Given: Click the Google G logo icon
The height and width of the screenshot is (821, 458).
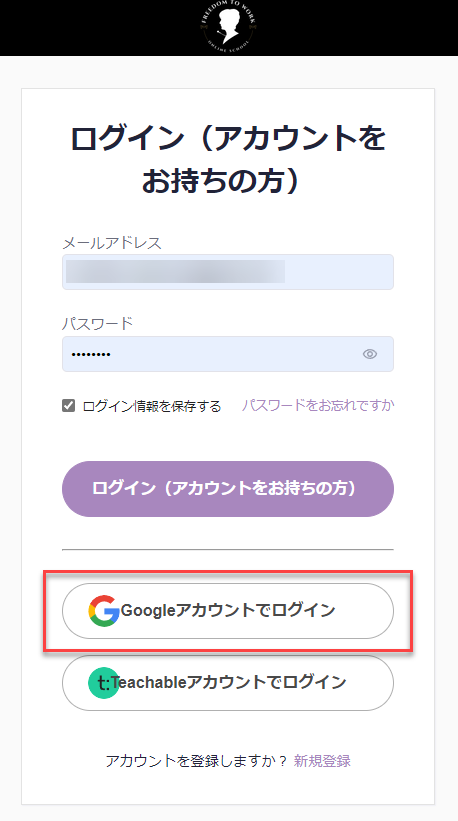Looking at the screenshot, I should (x=104, y=611).
